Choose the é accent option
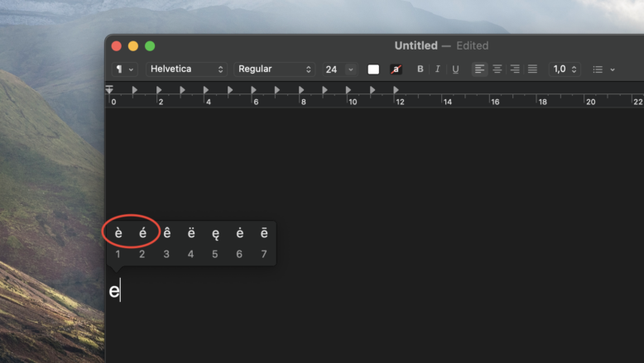Screen dimensions: 644x363 pyautogui.click(x=142, y=234)
